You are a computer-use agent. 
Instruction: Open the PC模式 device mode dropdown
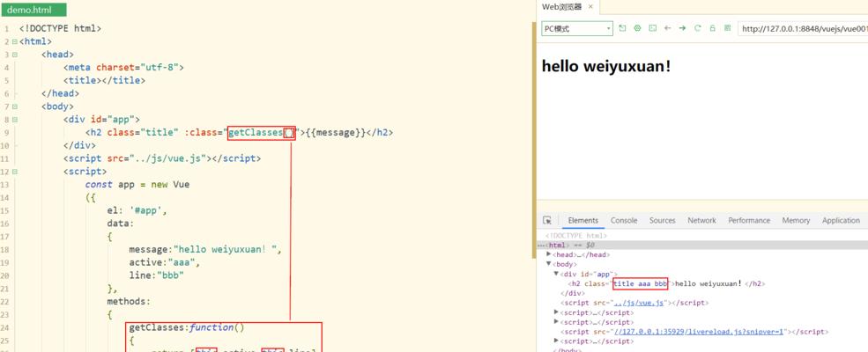click(x=577, y=29)
